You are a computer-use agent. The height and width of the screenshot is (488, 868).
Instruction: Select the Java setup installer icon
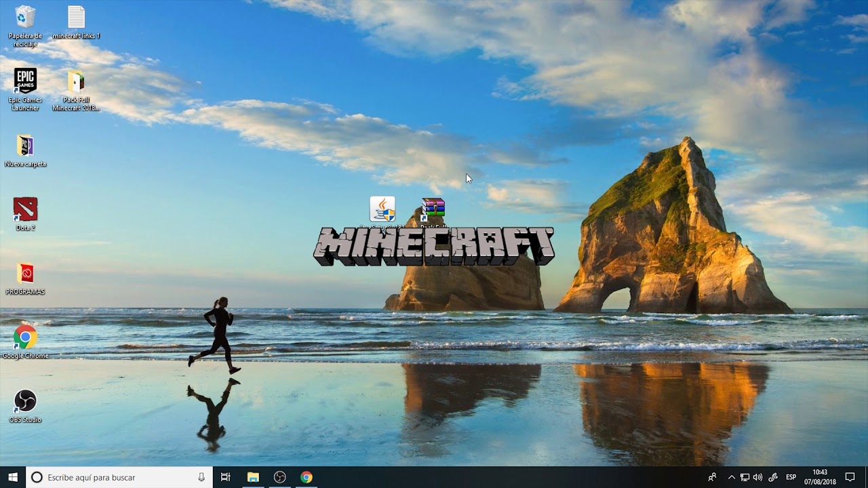[x=382, y=209]
